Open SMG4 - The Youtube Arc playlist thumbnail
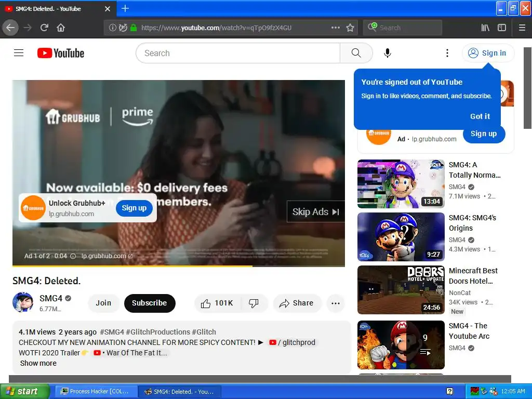Screen dimensions: 532x399 tap(401, 345)
